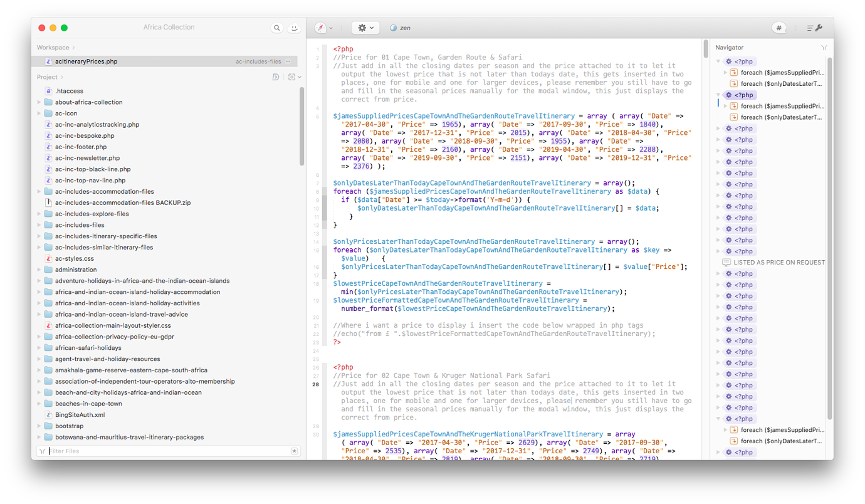
Task: Expand the ac-icon folder
Action: click(x=39, y=113)
